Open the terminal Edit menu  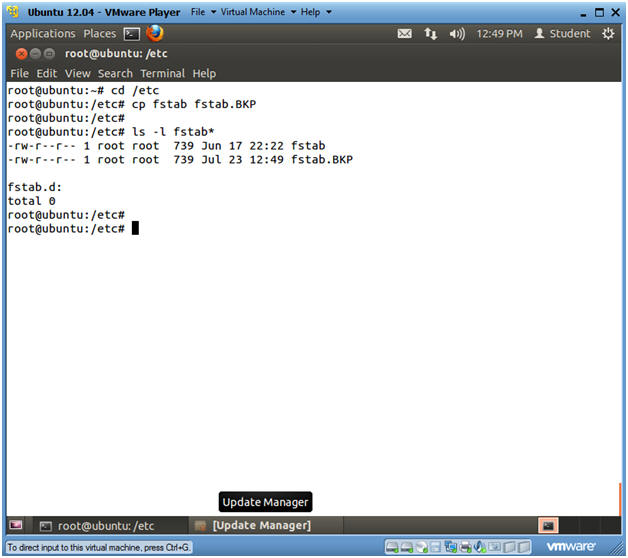pyautogui.click(x=46, y=73)
